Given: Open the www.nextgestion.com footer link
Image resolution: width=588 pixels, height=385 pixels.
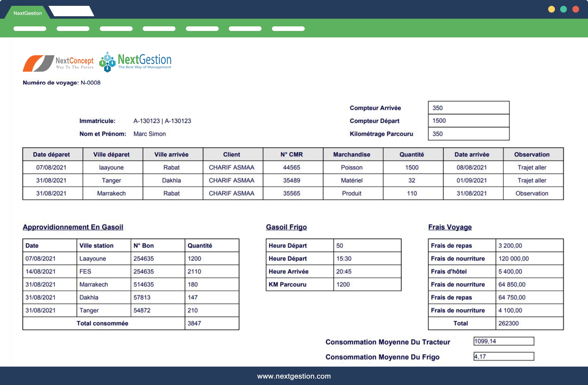Looking at the screenshot, I should coord(294,376).
